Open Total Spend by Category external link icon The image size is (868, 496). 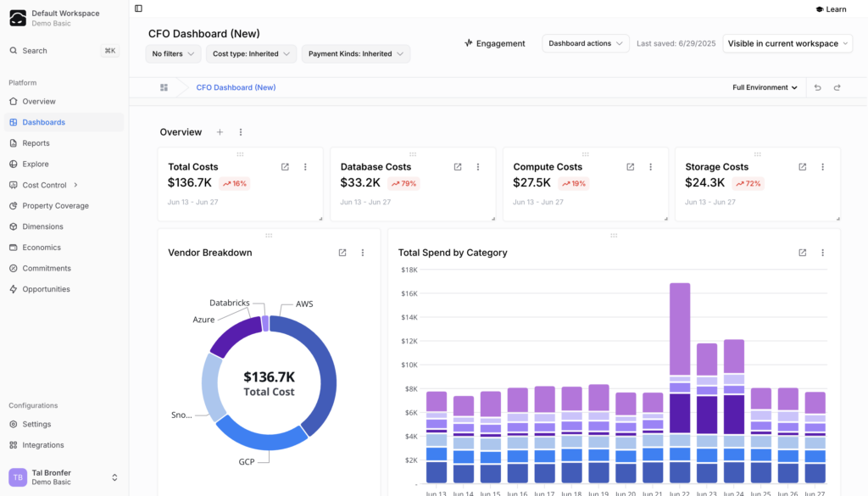coord(802,253)
